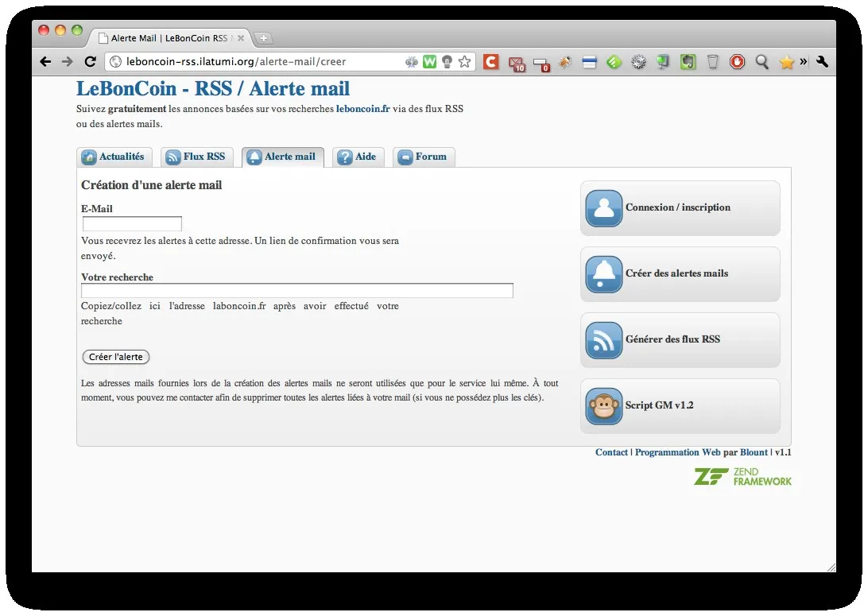The height and width of the screenshot is (616, 868).
Task: Click the green Feedly extension icon
Action: click(614, 62)
